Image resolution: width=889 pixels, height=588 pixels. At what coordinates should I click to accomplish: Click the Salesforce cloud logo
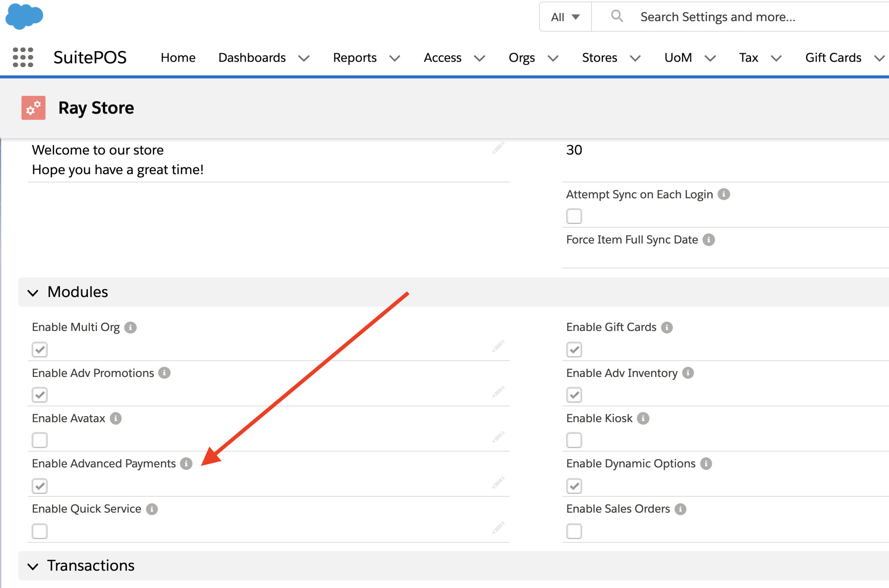point(25,16)
